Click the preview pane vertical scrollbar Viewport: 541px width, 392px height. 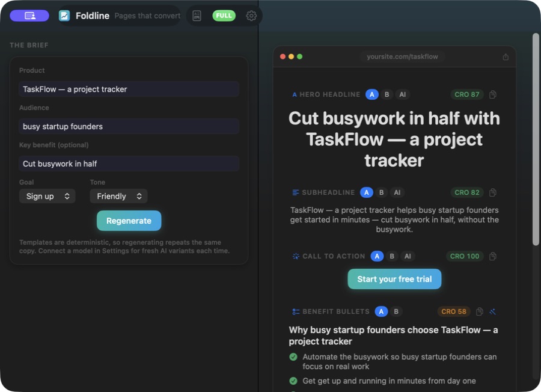536,139
